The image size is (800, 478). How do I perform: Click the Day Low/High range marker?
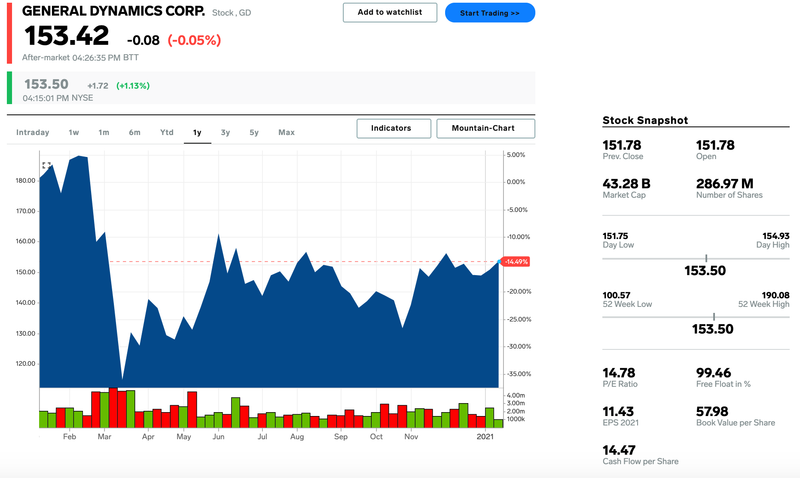click(706, 258)
